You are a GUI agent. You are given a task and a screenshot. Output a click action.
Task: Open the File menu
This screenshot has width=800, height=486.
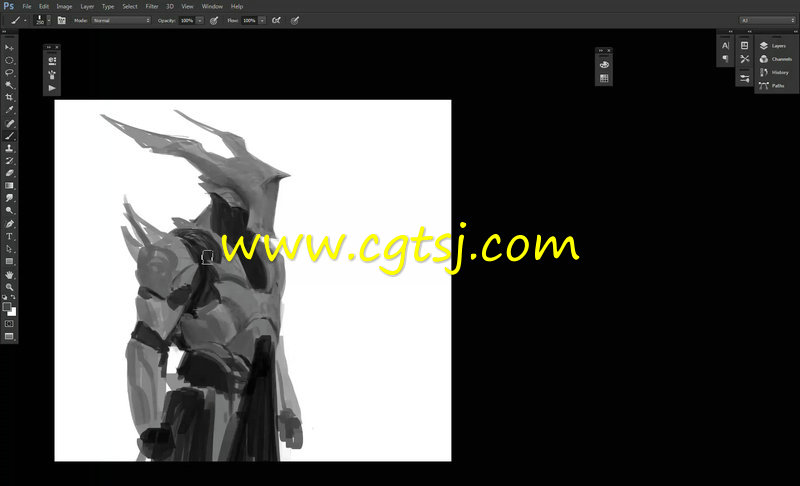[x=27, y=6]
